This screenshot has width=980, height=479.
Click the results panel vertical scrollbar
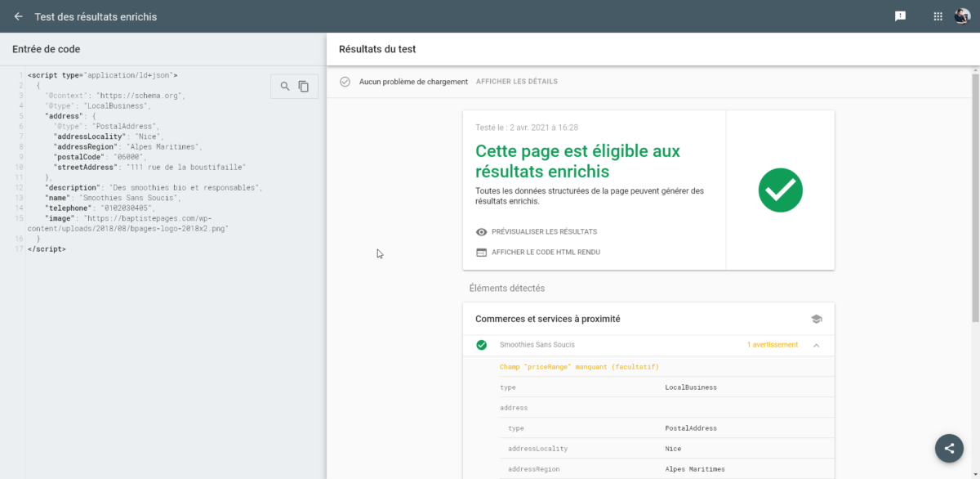coord(975,196)
